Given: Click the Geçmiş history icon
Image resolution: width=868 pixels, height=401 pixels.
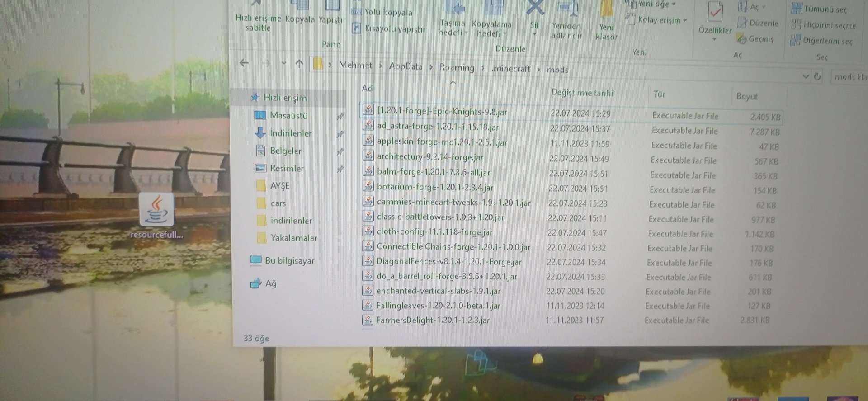Looking at the screenshot, I should tap(741, 38).
